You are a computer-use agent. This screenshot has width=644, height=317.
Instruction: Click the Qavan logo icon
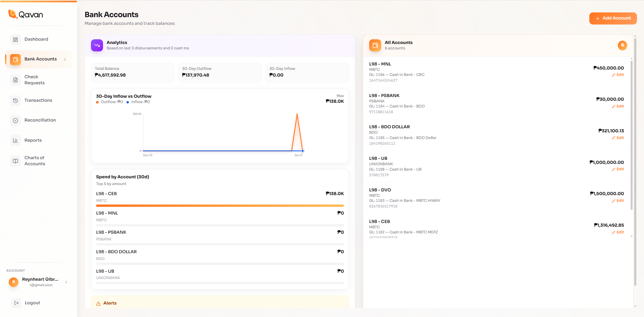click(x=12, y=14)
